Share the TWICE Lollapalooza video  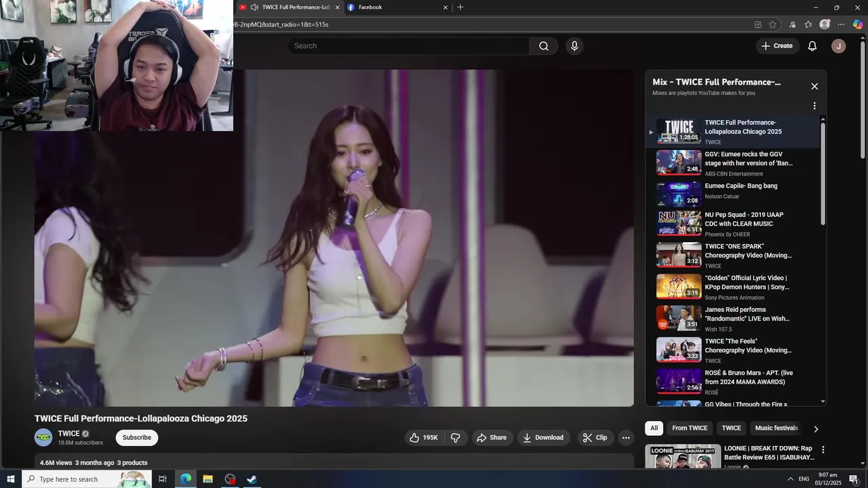pyautogui.click(x=492, y=438)
